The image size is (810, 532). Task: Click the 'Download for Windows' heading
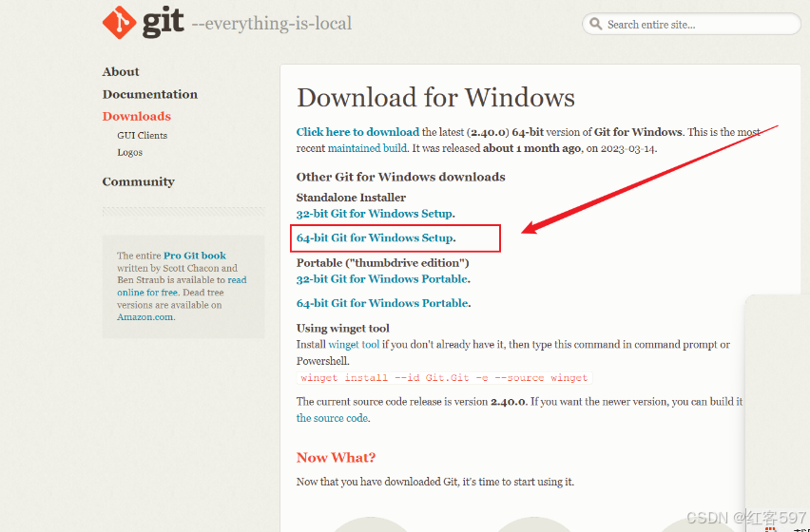pos(435,97)
